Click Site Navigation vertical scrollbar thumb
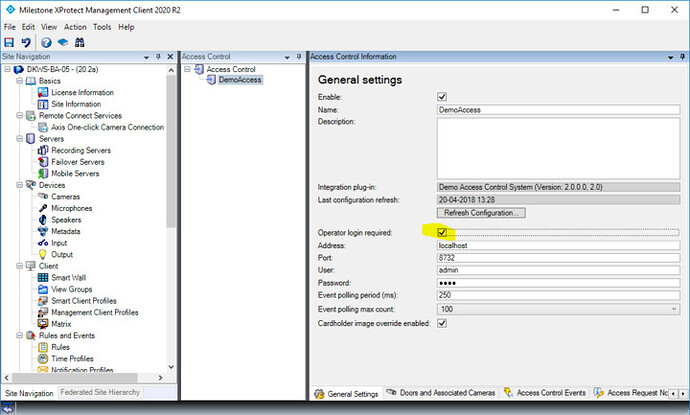Image resolution: width=690 pixels, height=415 pixels. click(171, 150)
